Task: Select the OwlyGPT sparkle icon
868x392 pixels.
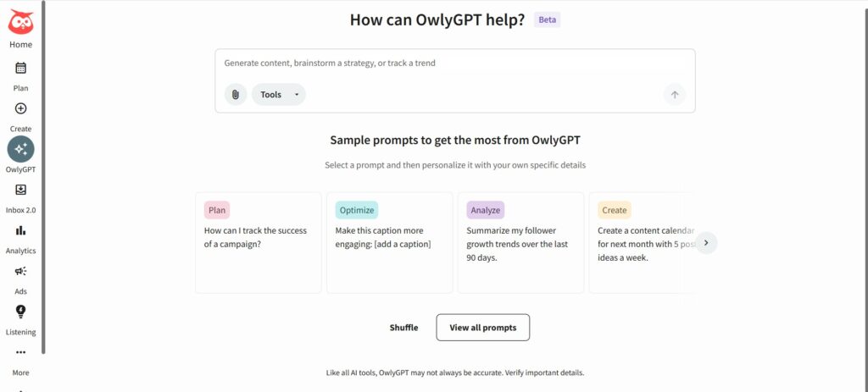Action: pos(20,149)
